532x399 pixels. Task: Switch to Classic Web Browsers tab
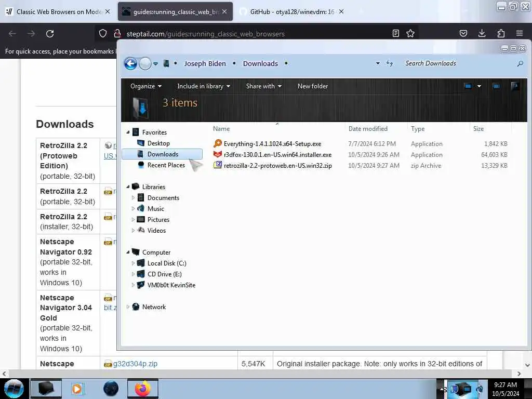tap(58, 11)
